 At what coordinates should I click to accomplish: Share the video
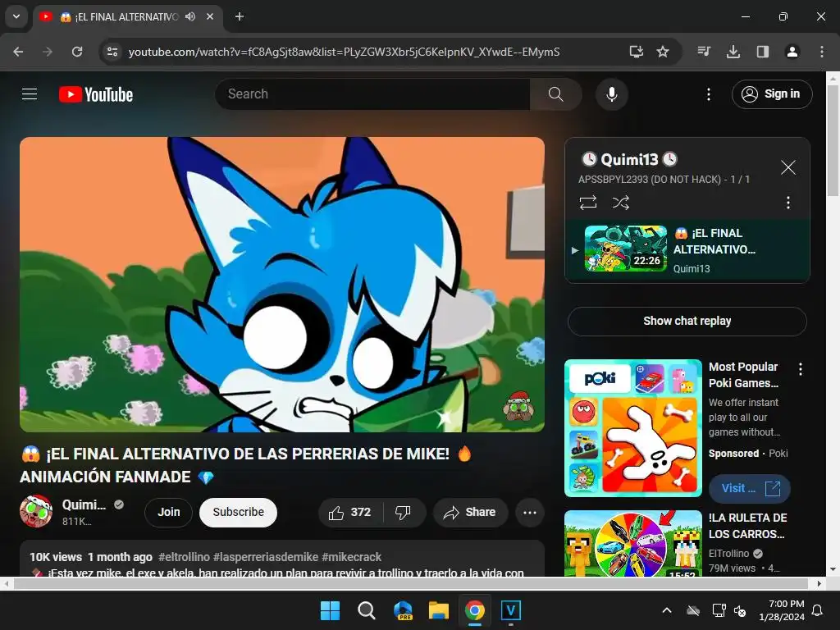coord(469,513)
